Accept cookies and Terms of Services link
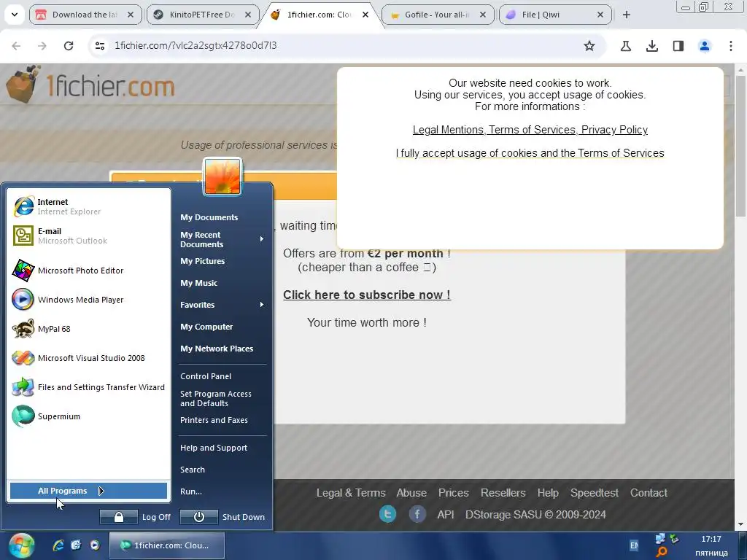This screenshot has height=560, width=747. pyautogui.click(x=530, y=153)
